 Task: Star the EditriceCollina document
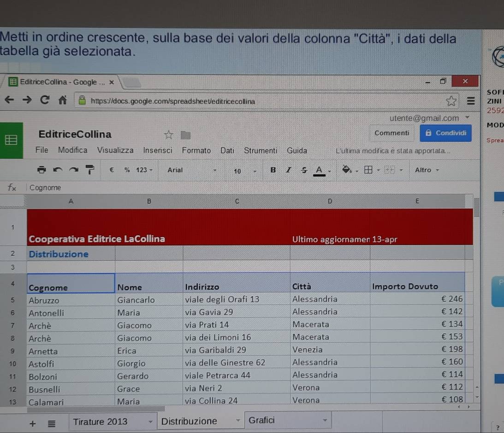[169, 135]
